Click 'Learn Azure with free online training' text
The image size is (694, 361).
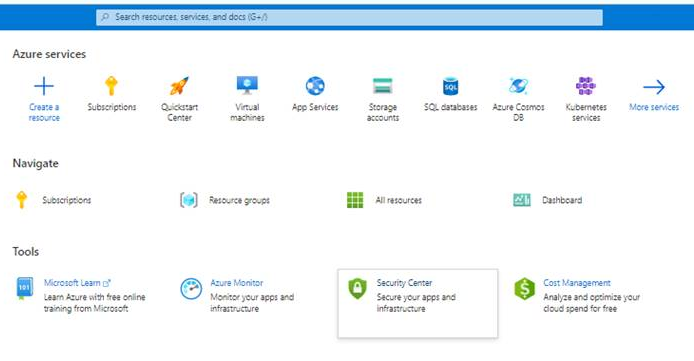(94, 303)
